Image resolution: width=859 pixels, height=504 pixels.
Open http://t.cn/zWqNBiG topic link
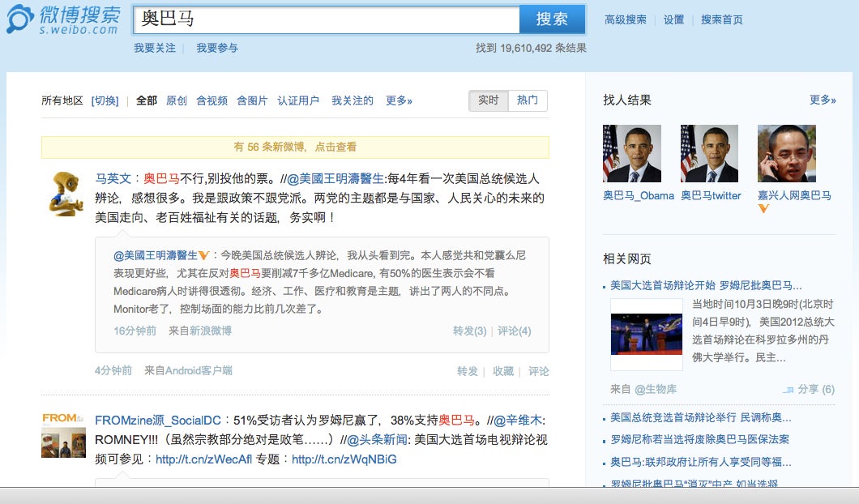[x=344, y=459]
